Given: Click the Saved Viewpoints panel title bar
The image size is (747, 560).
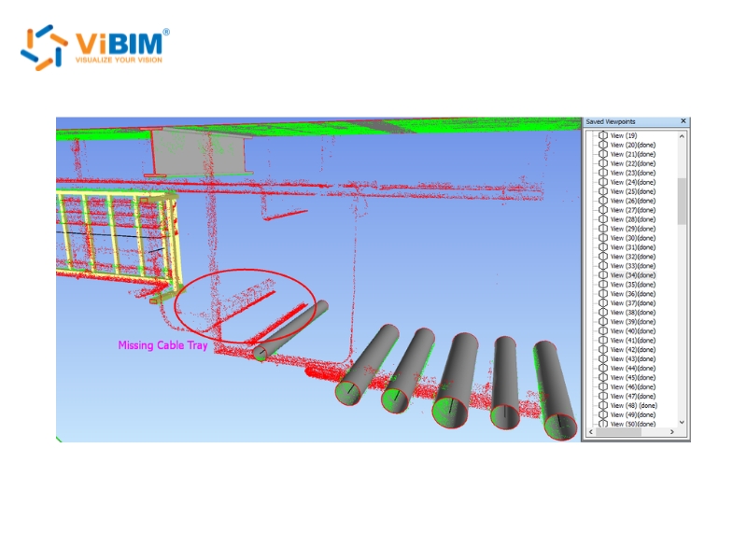Looking at the screenshot, I should pyautogui.click(x=636, y=121).
